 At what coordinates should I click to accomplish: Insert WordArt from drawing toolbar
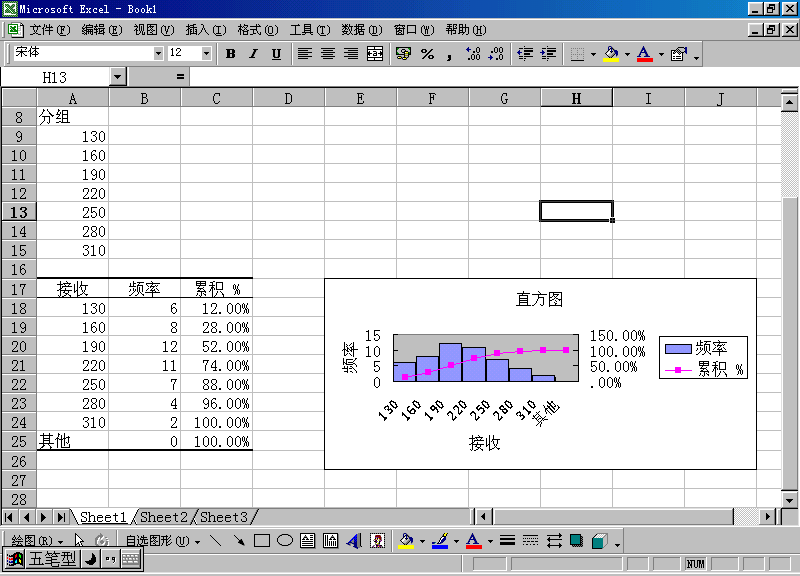click(x=354, y=541)
